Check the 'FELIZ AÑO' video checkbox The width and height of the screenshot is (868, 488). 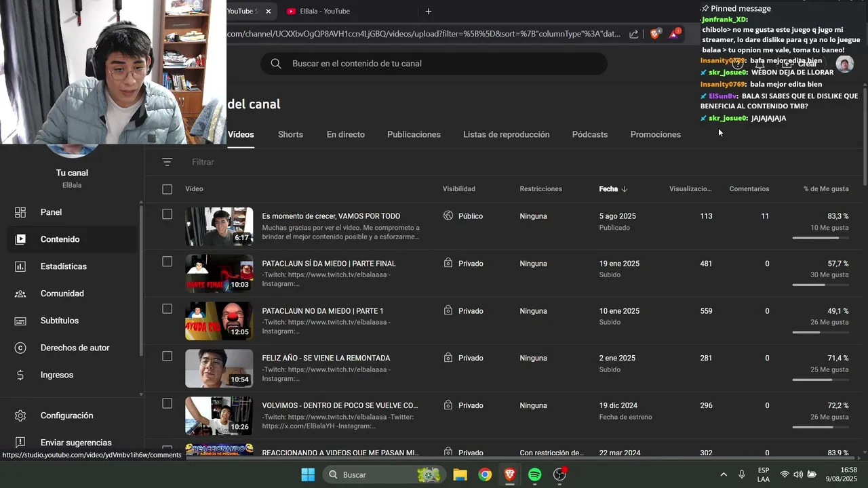pyautogui.click(x=167, y=357)
